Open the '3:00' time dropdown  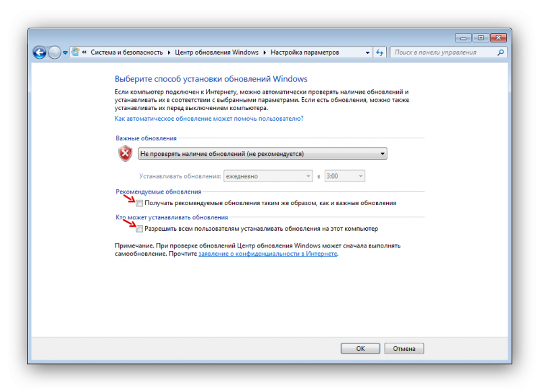pos(344,176)
